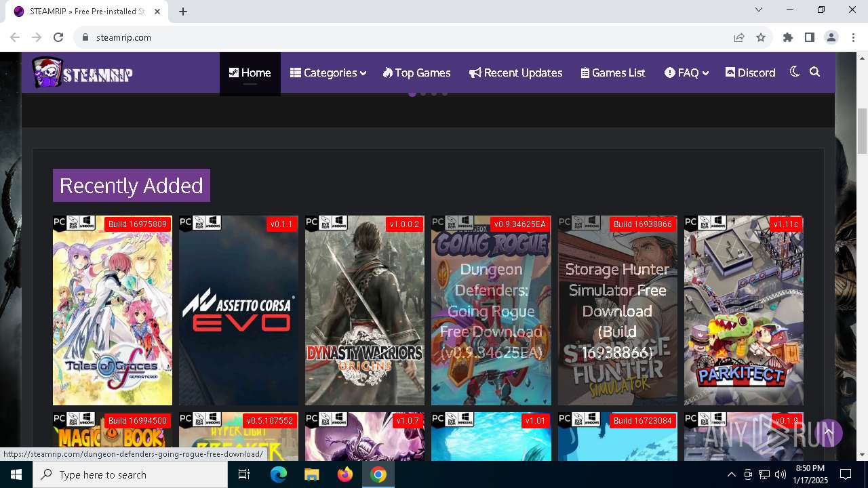Open the Magic Book game thumbnail

113,436
